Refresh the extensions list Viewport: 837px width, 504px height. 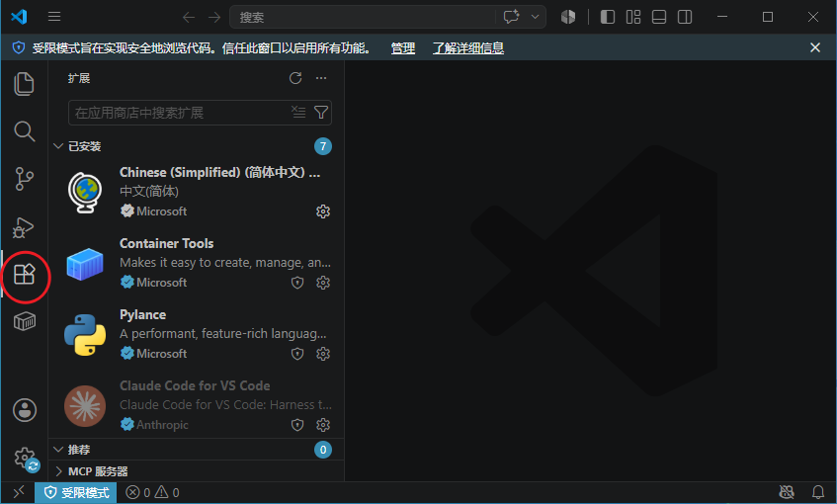click(295, 78)
